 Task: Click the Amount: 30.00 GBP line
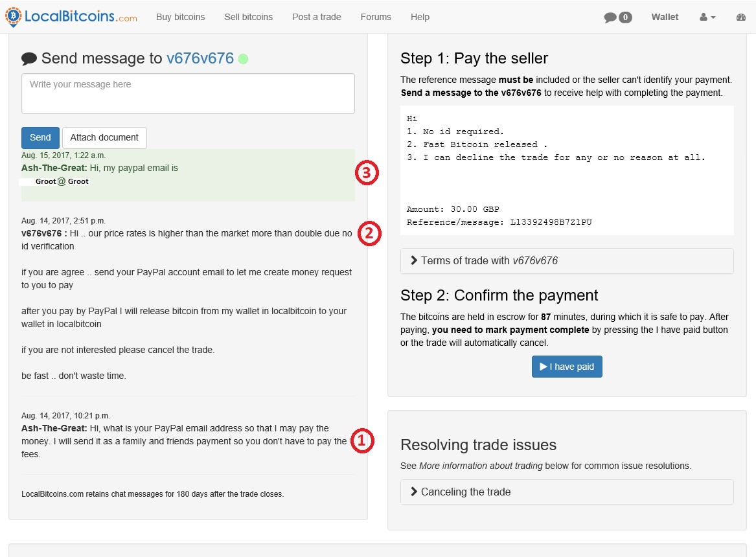453,209
